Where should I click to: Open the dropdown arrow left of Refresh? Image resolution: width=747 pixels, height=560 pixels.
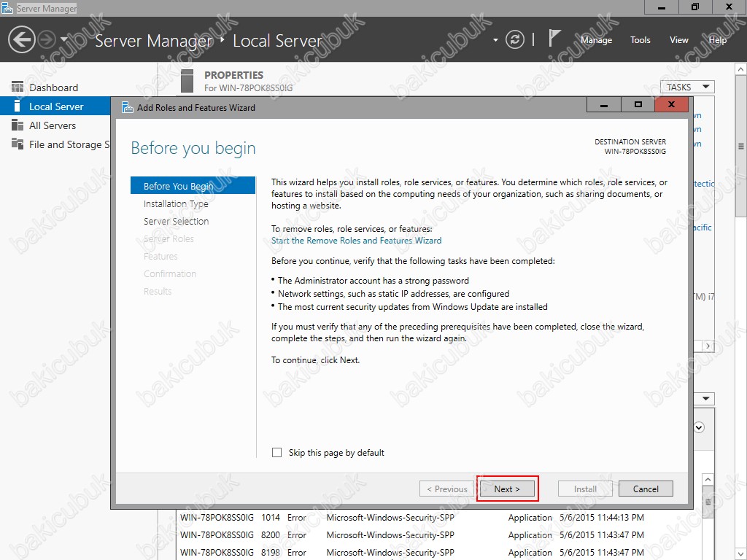click(496, 40)
